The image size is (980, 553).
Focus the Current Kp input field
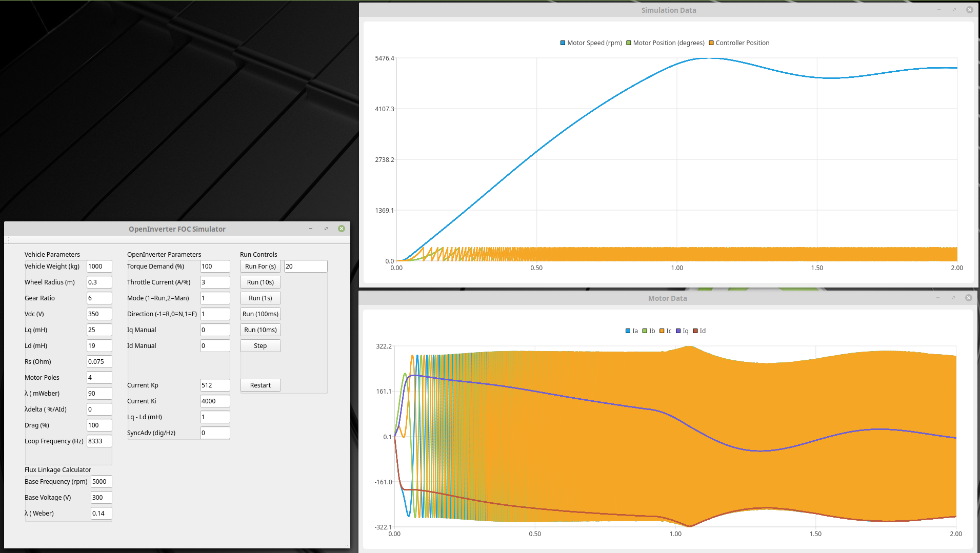point(214,385)
